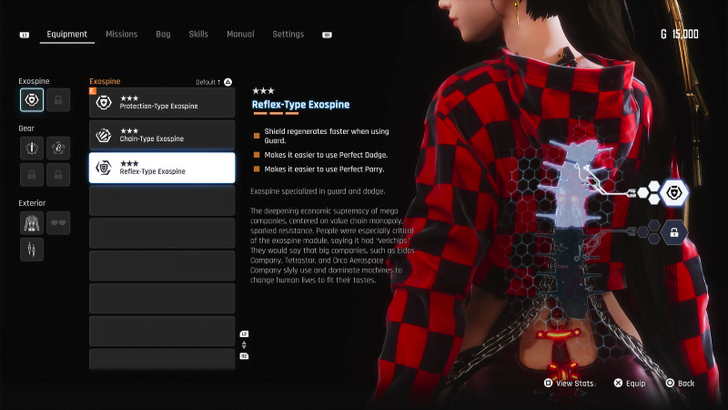The height and width of the screenshot is (410, 728).
Task: Click the locked second Exospine slot
Action: [59, 100]
